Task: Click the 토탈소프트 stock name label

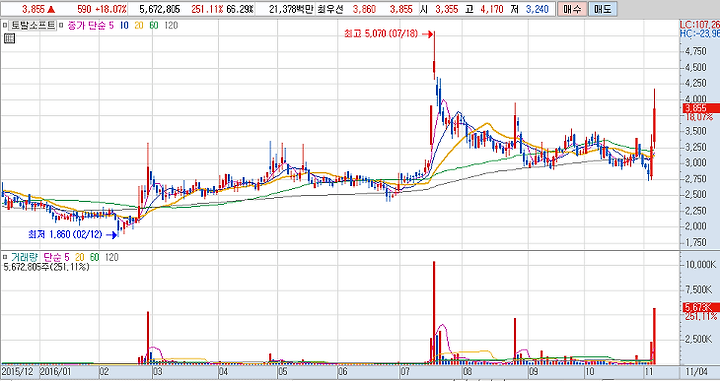Action: (x=33, y=26)
